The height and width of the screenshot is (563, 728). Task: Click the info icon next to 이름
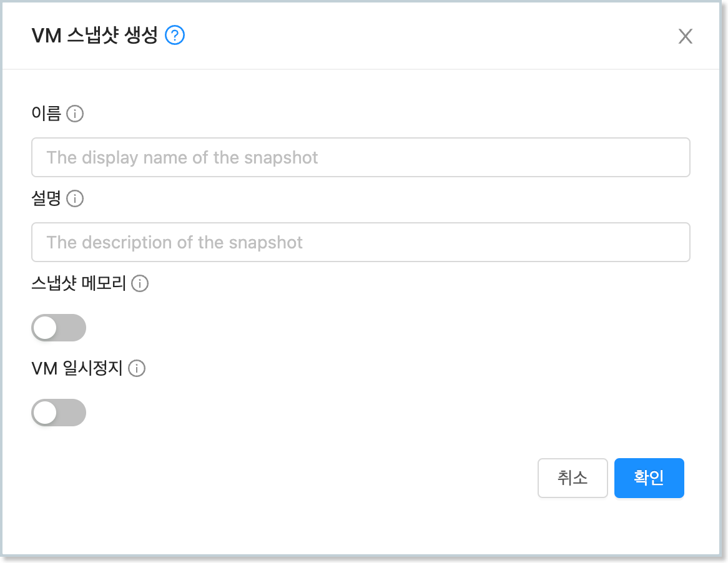click(75, 113)
